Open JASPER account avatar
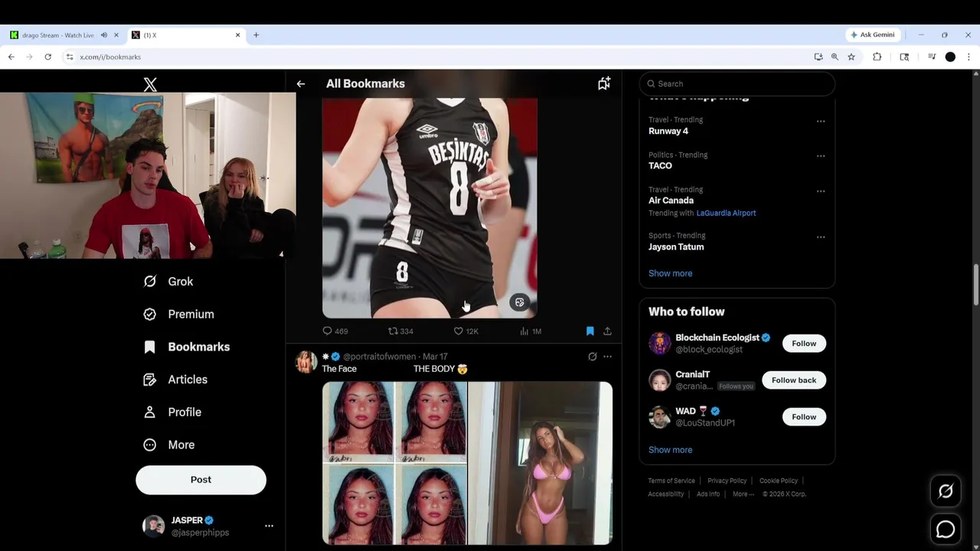The height and width of the screenshot is (551, 980). tap(154, 526)
